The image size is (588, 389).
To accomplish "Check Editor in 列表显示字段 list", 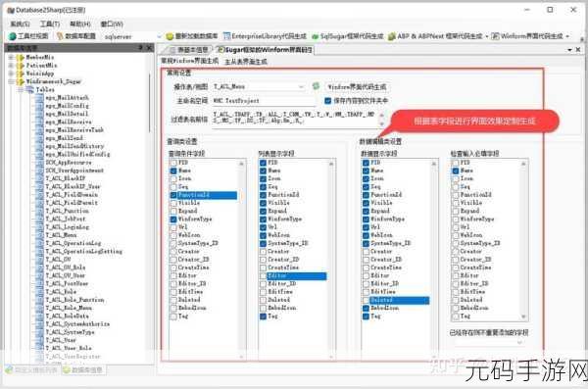I will pos(264,276).
